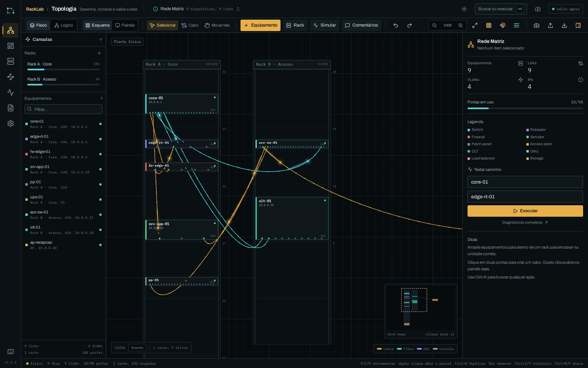
Task: Open the documents sidebar icon
Action: pos(10,108)
